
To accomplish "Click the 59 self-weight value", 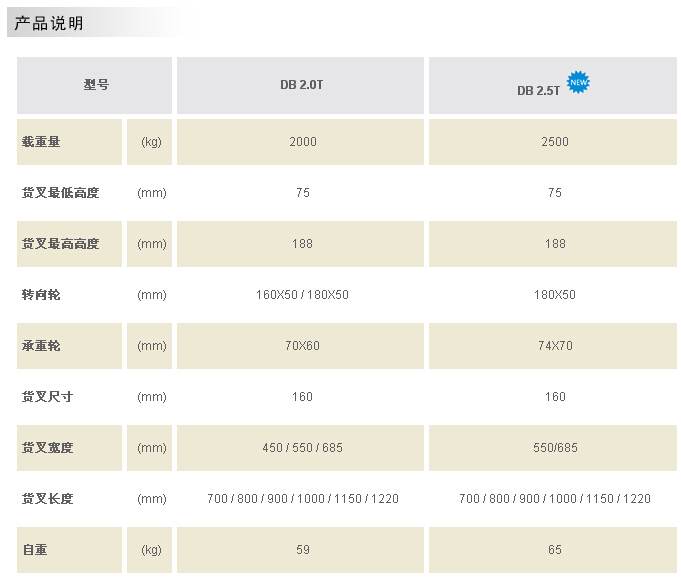I will [303, 549].
